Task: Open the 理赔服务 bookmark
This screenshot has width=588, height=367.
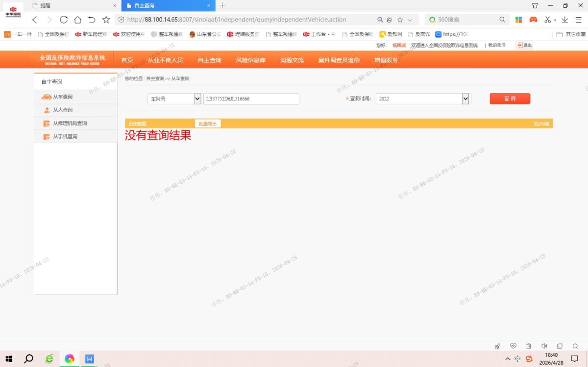Action: pos(243,34)
